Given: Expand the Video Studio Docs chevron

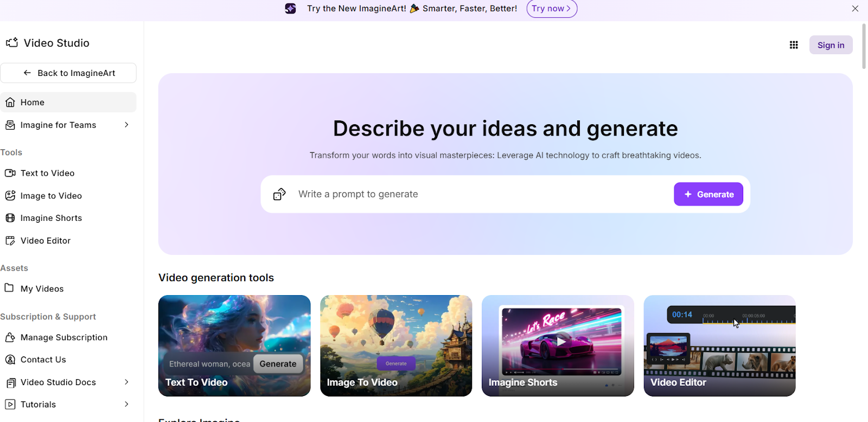Looking at the screenshot, I should tap(126, 382).
